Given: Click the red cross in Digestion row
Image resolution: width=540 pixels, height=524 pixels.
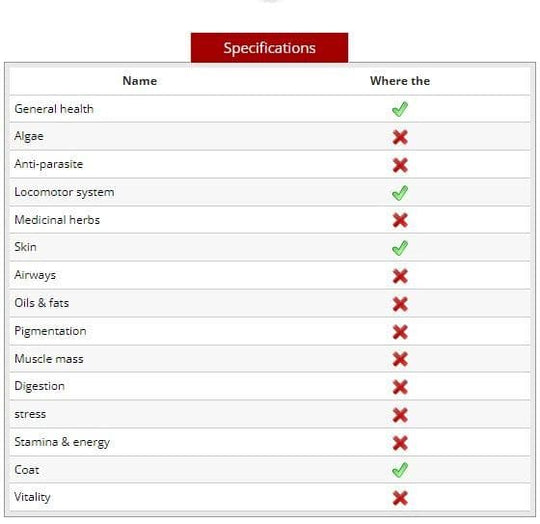Looking at the screenshot, I should coord(400,387).
